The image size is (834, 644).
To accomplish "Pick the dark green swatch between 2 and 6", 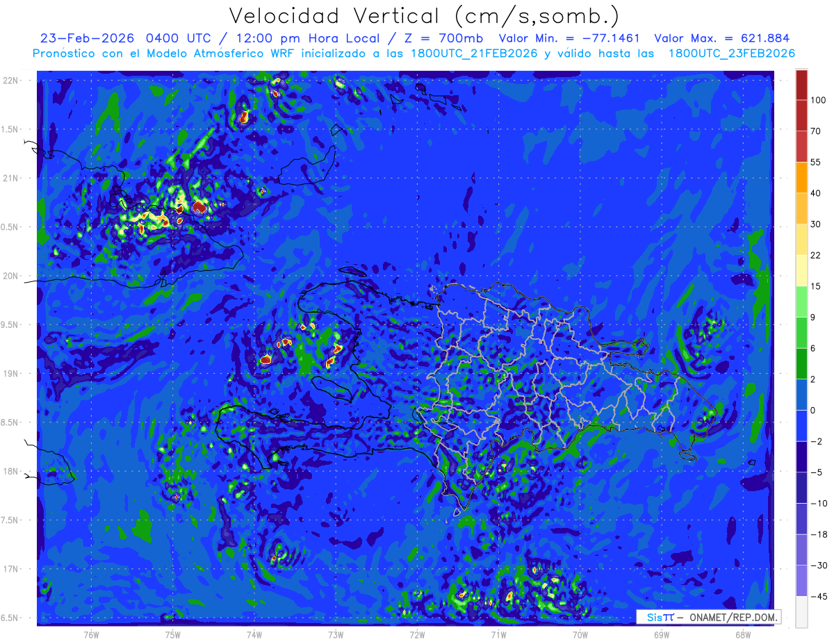I will point(801,363).
